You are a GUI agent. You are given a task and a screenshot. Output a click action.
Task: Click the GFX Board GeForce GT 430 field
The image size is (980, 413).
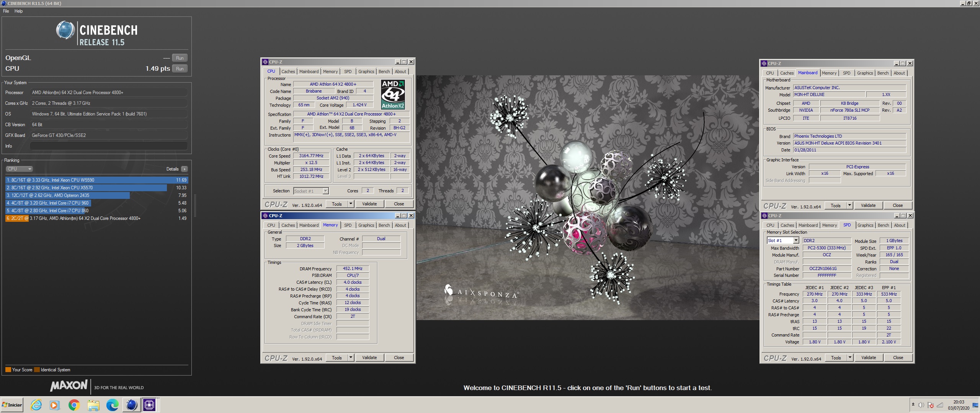(109, 135)
